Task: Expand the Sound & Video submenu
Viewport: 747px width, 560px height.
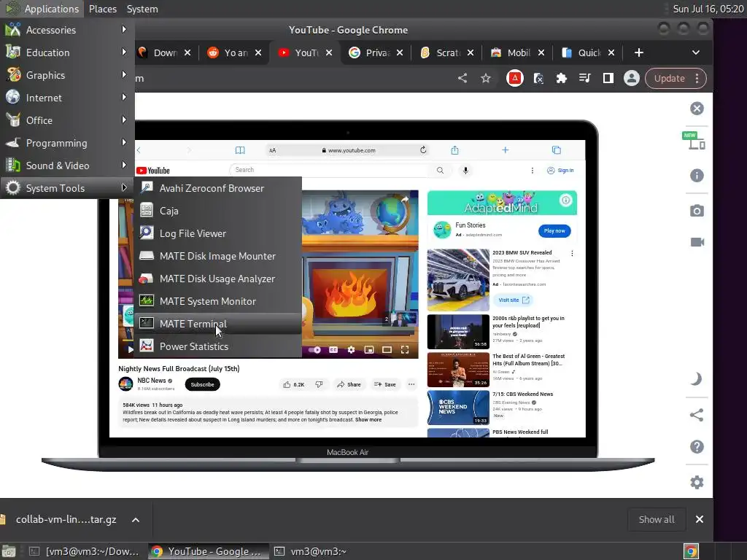Action: [x=66, y=166]
